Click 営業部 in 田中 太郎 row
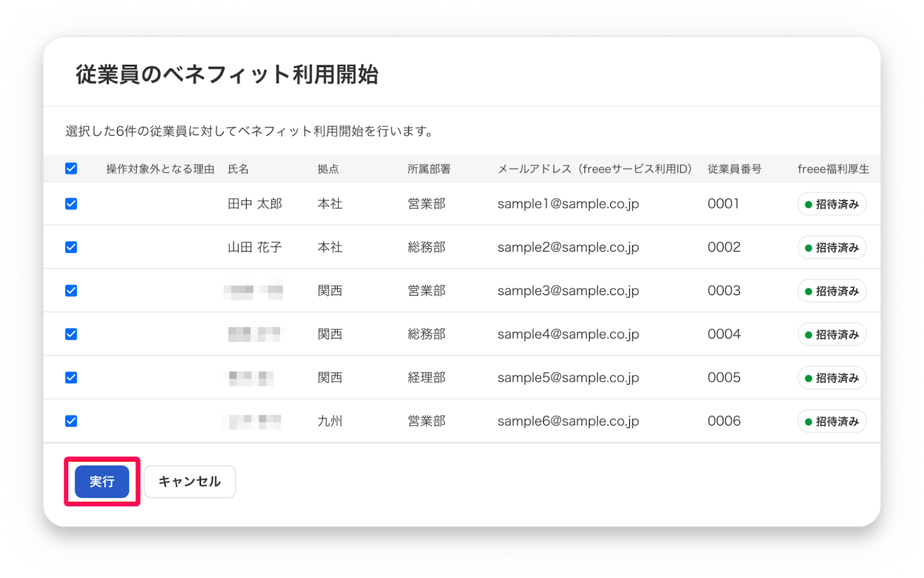The image size is (924, 578). pos(426,204)
